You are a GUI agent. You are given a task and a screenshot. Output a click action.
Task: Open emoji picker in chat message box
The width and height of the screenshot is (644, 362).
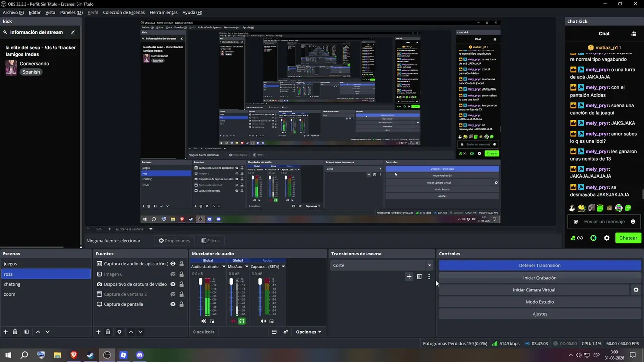tap(633, 222)
